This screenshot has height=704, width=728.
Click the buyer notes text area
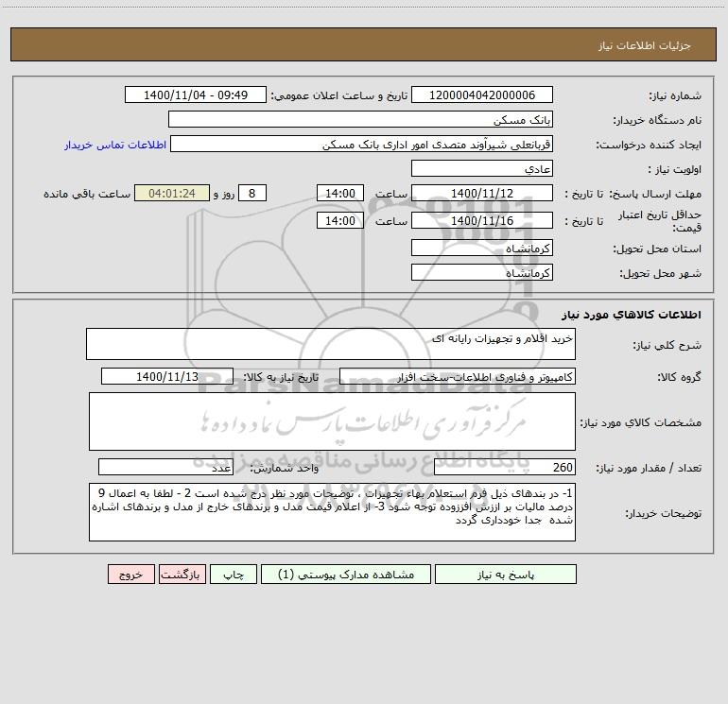[x=332, y=512]
